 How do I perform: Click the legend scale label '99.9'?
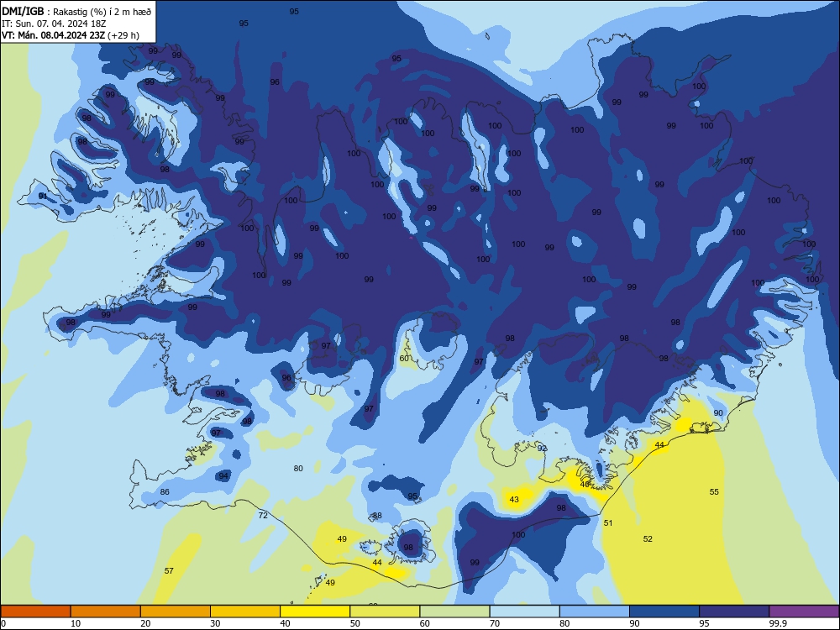point(778,623)
